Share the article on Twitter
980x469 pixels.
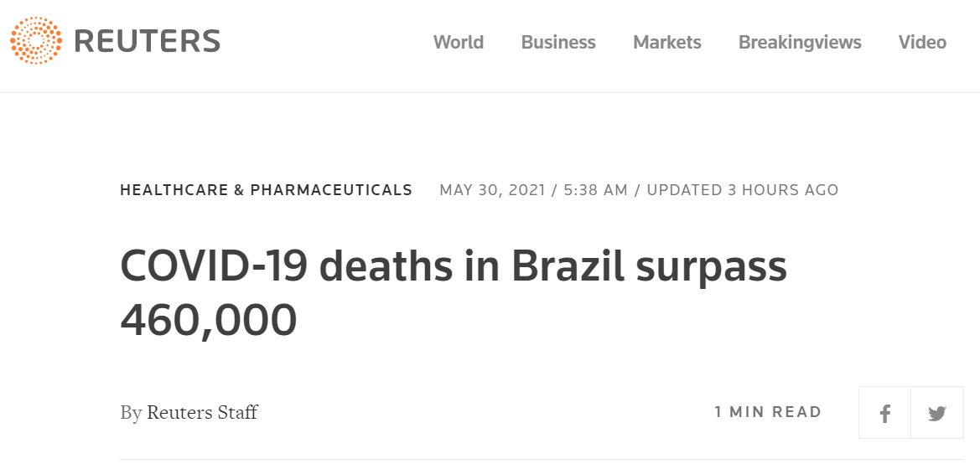click(936, 413)
